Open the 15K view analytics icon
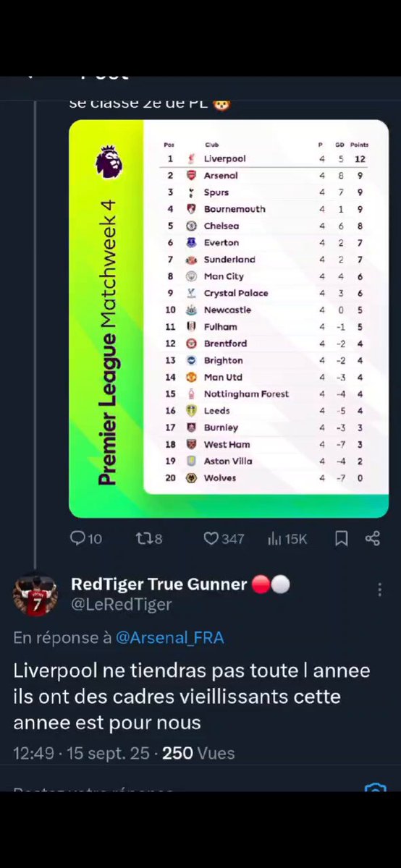Viewport: 401px width, 868px height. [274, 538]
